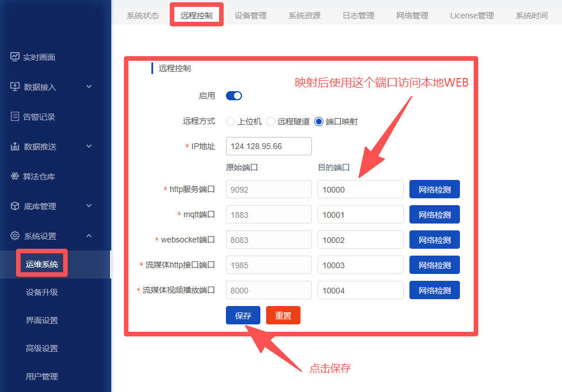
Task: Click the 算法仓库 icon in sidebar
Action: pos(15,177)
